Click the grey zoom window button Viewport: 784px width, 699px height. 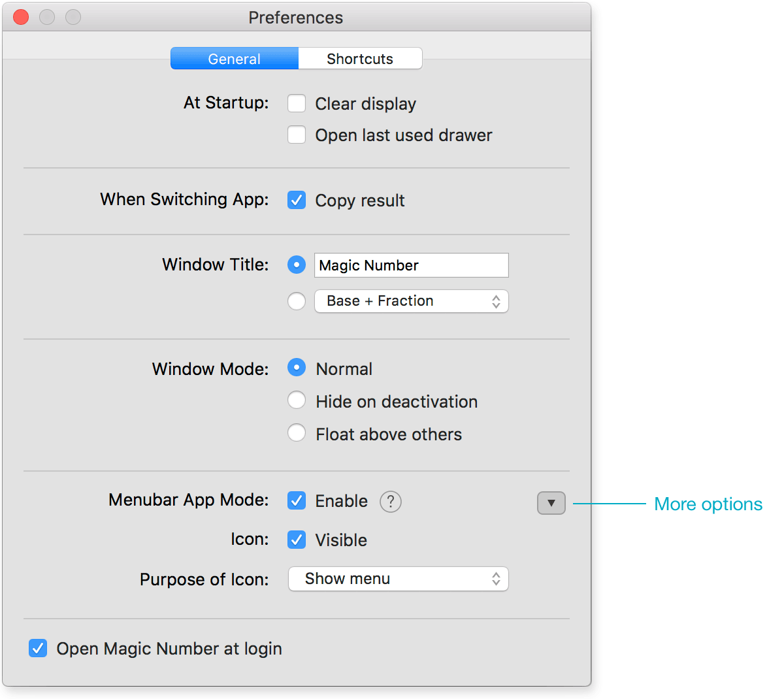(x=73, y=17)
